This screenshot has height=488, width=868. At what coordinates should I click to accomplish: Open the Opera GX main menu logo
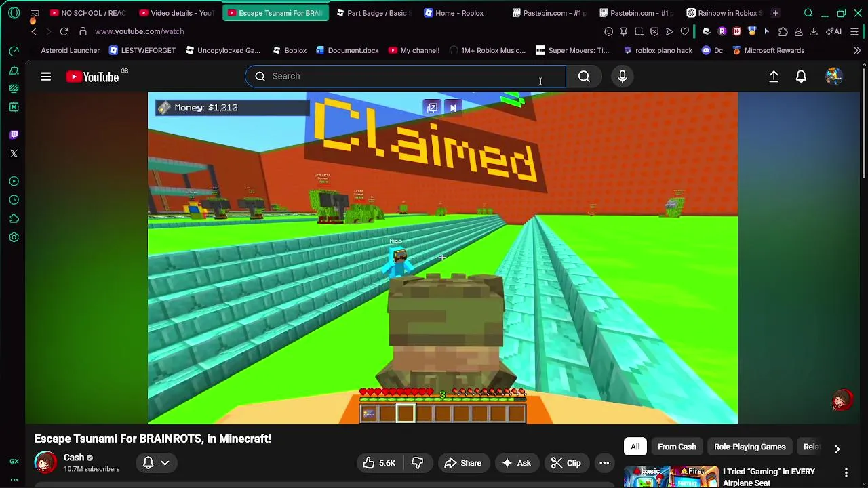point(14,13)
